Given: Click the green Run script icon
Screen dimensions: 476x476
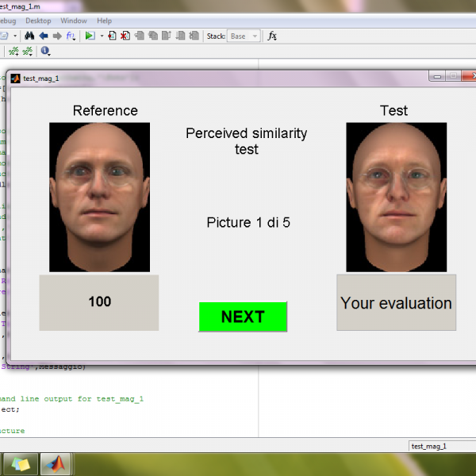Looking at the screenshot, I should click(x=90, y=36).
